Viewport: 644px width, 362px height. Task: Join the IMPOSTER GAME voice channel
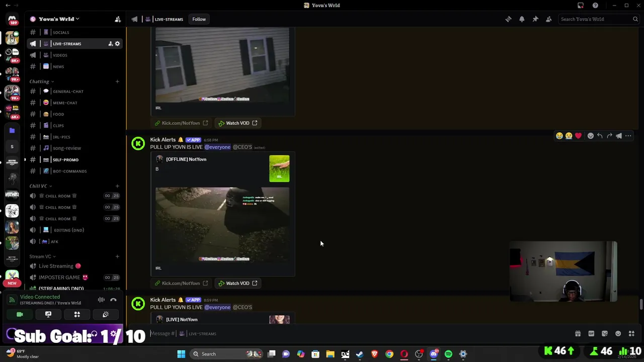point(75,278)
